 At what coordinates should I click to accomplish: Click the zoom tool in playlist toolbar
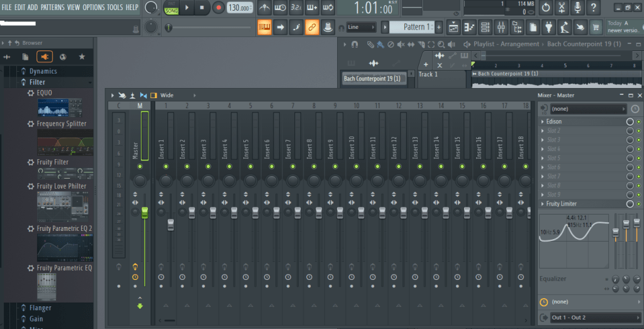coord(441,45)
